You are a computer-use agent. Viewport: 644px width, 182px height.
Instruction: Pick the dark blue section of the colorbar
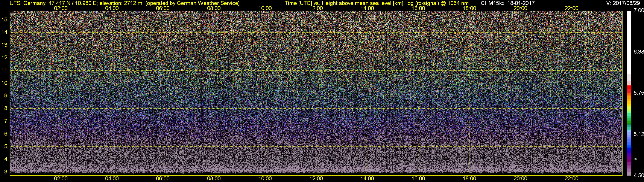(629, 151)
